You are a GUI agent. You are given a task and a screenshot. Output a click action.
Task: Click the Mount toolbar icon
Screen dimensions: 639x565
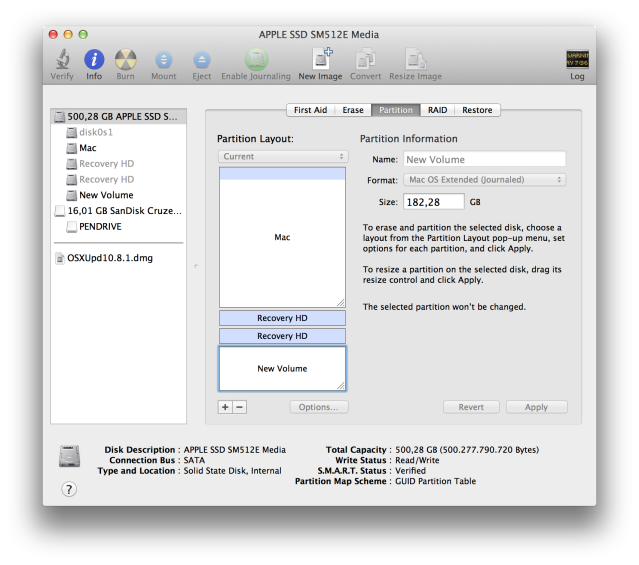[164, 60]
